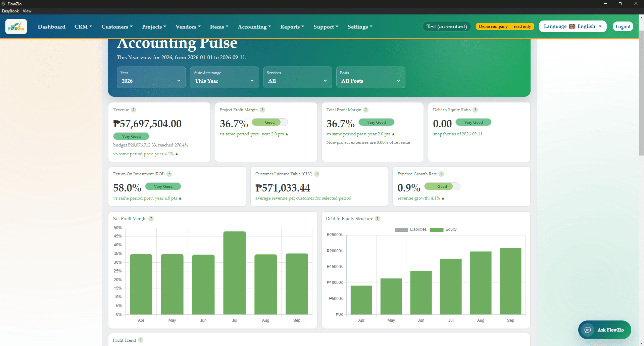Toggle Equity legend in Debt-to-Equity chart

443,229
